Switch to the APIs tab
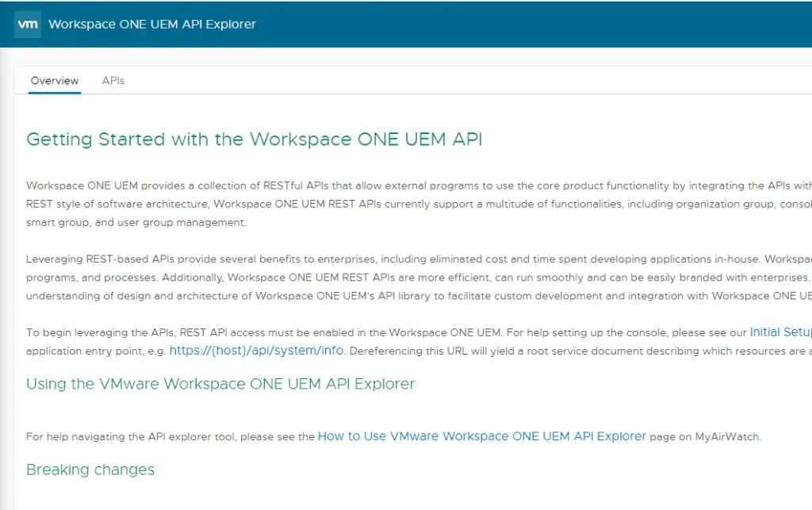The height and width of the screenshot is (510, 812). pos(113,81)
